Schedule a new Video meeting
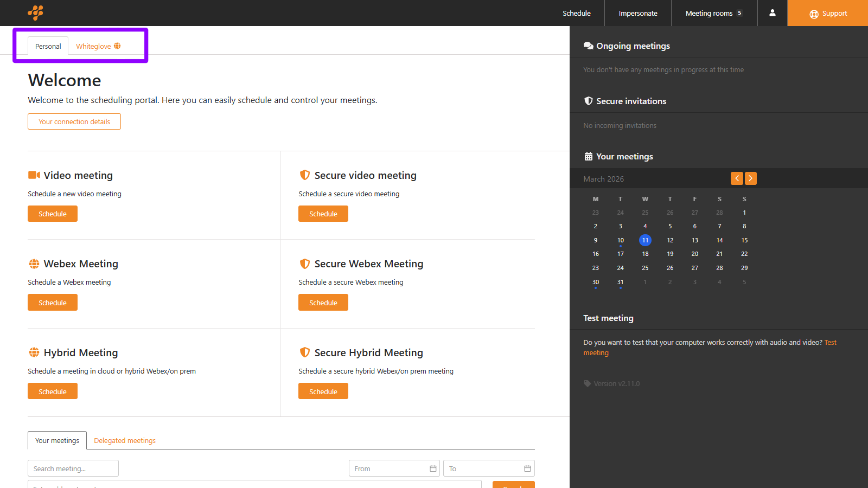 click(x=53, y=214)
